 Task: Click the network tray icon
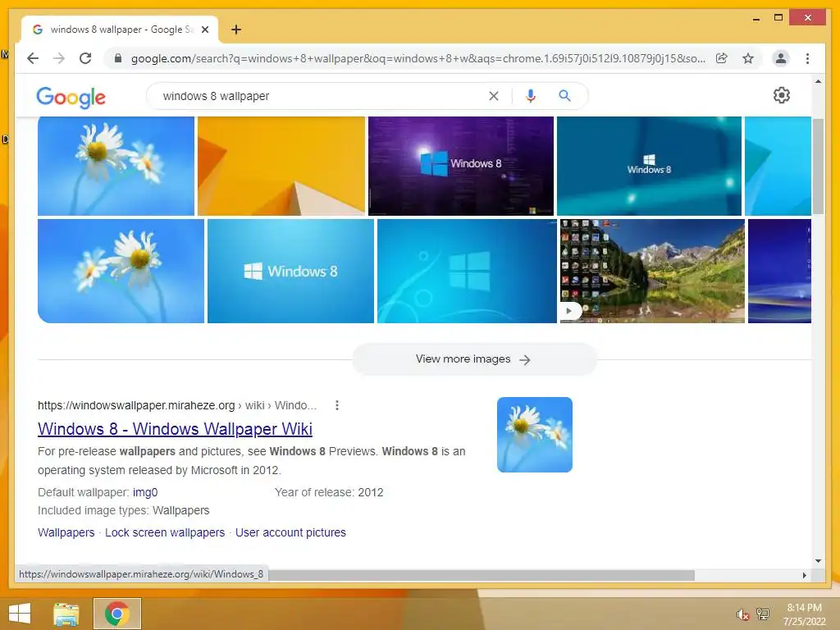tap(763, 614)
